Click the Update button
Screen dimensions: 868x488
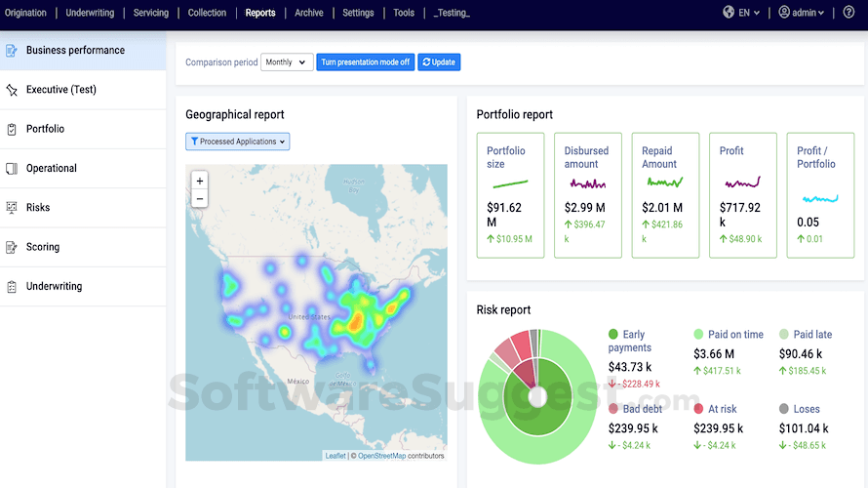pyautogui.click(x=439, y=62)
